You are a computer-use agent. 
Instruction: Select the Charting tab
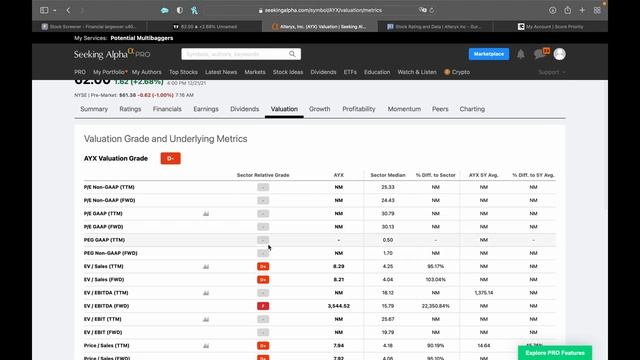472,109
